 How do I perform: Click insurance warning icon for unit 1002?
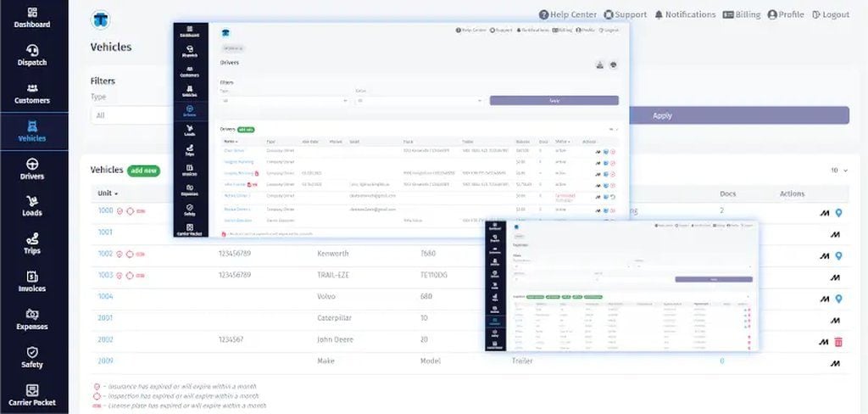point(119,255)
